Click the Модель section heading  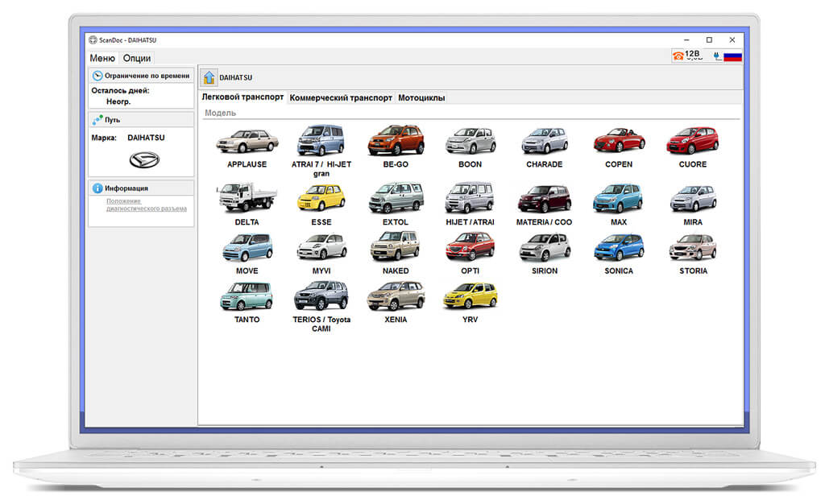[220, 113]
